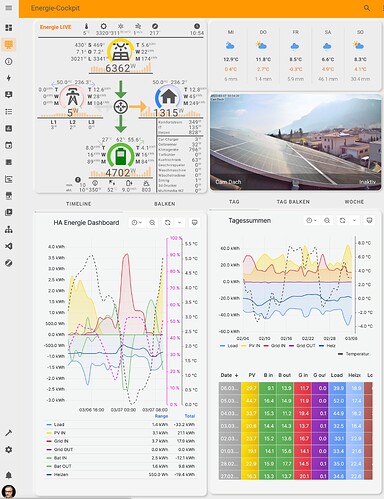Open TV display mode in HA Energie Dashboard
This screenshot has width=384, height=499.
(x=194, y=222)
